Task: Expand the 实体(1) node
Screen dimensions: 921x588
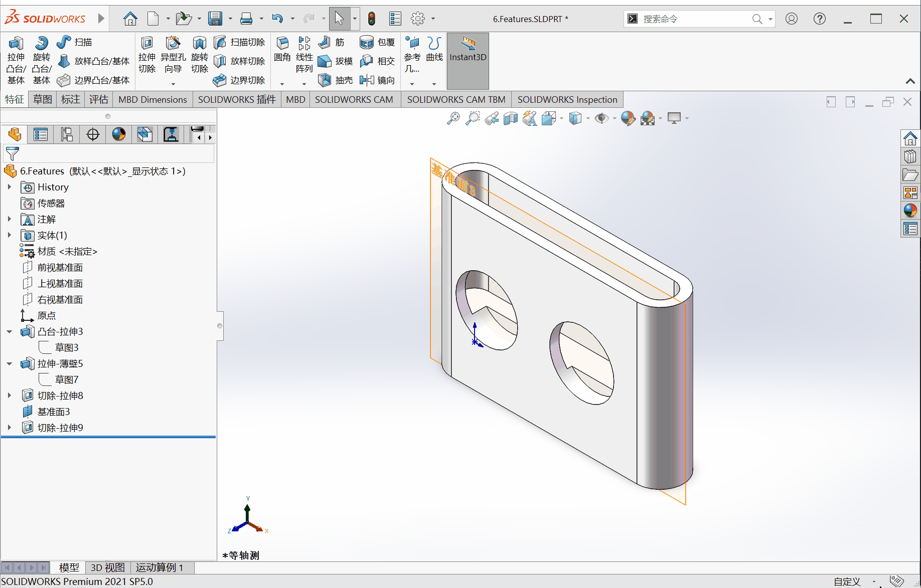Action: [x=10, y=235]
